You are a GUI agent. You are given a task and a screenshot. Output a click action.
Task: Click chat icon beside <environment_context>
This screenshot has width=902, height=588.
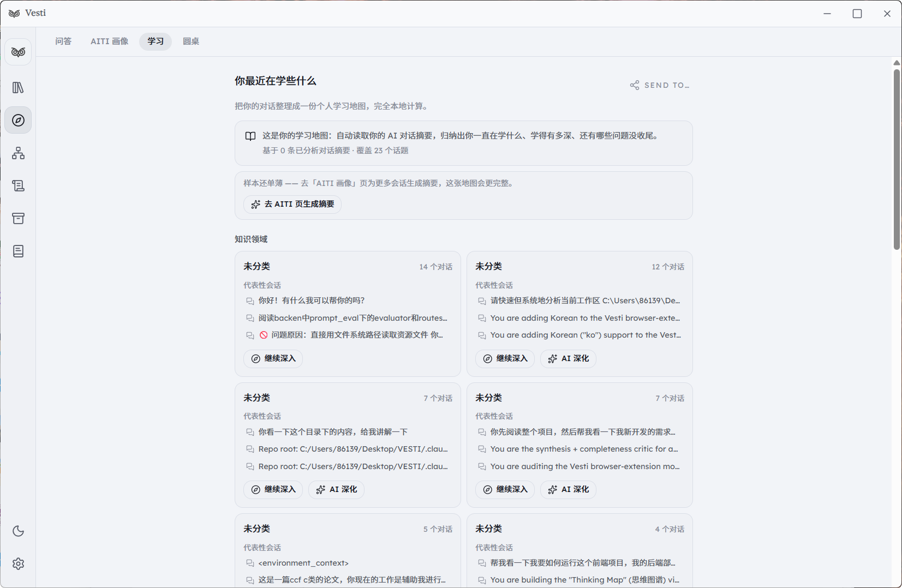(250, 563)
